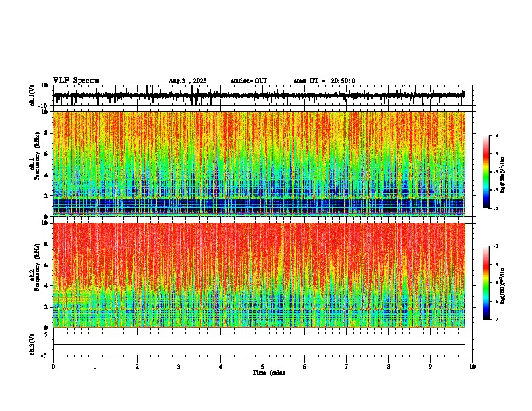The image size is (532, 411).
Task: Click the "-5" tick of ch.3(V) axis
Action: tap(45, 355)
